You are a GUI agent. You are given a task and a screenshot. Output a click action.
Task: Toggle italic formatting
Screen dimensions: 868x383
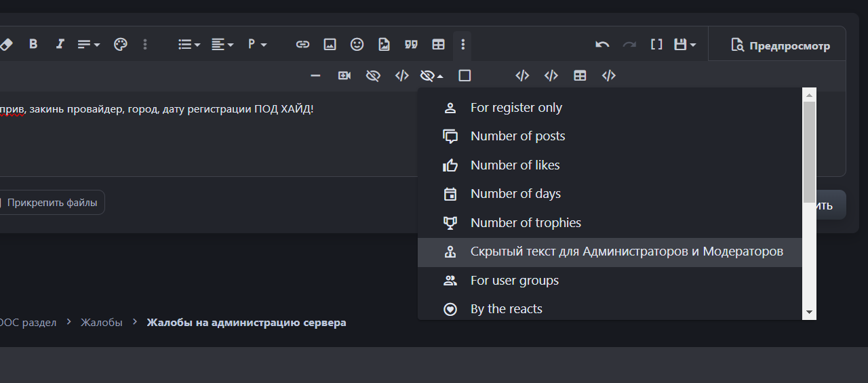point(60,45)
